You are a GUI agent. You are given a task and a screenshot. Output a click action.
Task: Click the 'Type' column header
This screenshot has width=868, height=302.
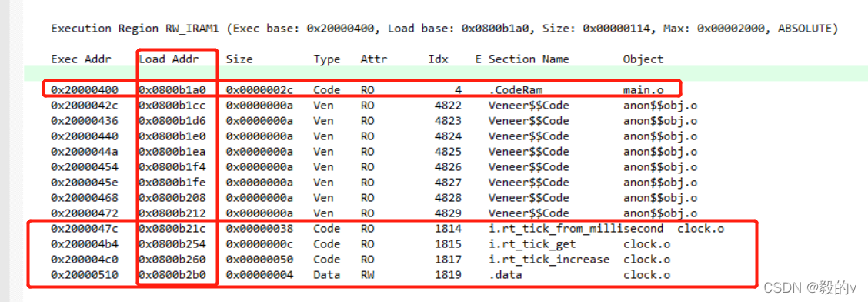coord(326,59)
